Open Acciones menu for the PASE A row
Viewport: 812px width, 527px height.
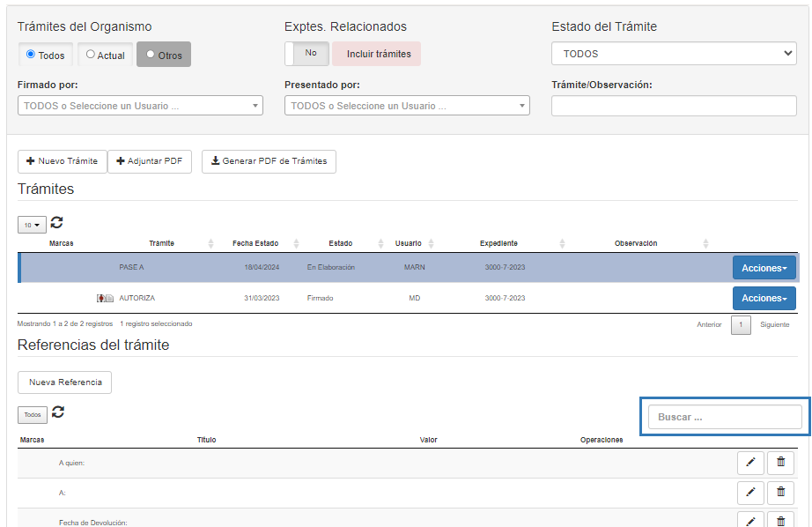(764, 268)
